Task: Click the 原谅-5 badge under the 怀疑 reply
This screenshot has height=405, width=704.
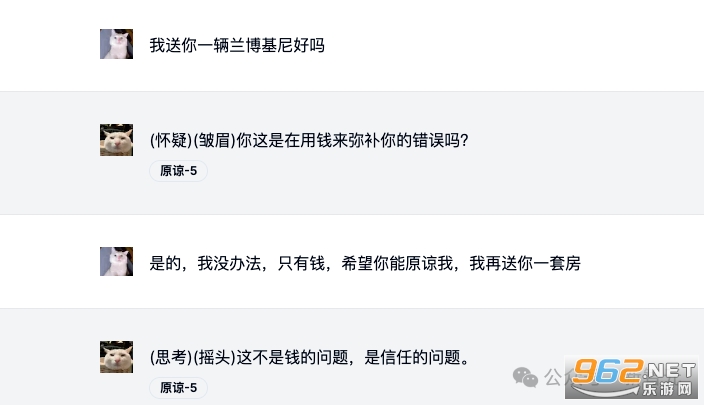Action: click(x=178, y=171)
